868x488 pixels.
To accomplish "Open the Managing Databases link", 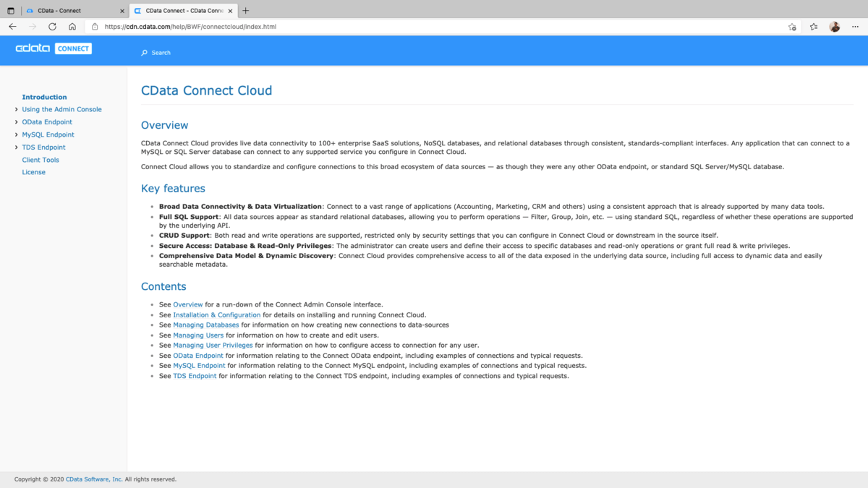I will (206, 325).
